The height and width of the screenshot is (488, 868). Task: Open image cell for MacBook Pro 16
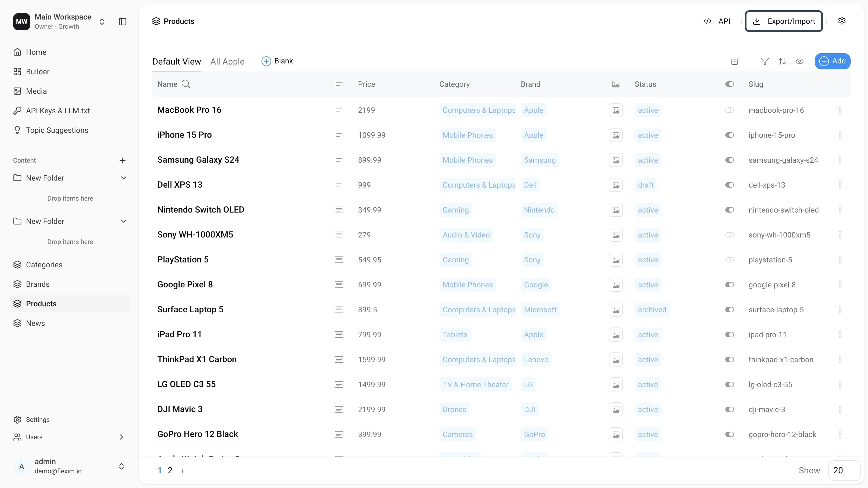[616, 110]
